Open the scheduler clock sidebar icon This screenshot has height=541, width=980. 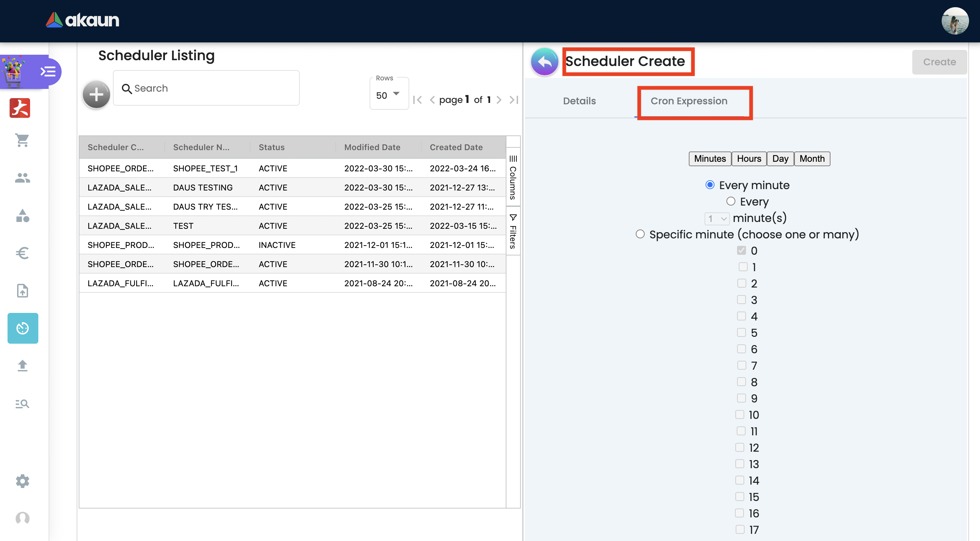point(23,328)
